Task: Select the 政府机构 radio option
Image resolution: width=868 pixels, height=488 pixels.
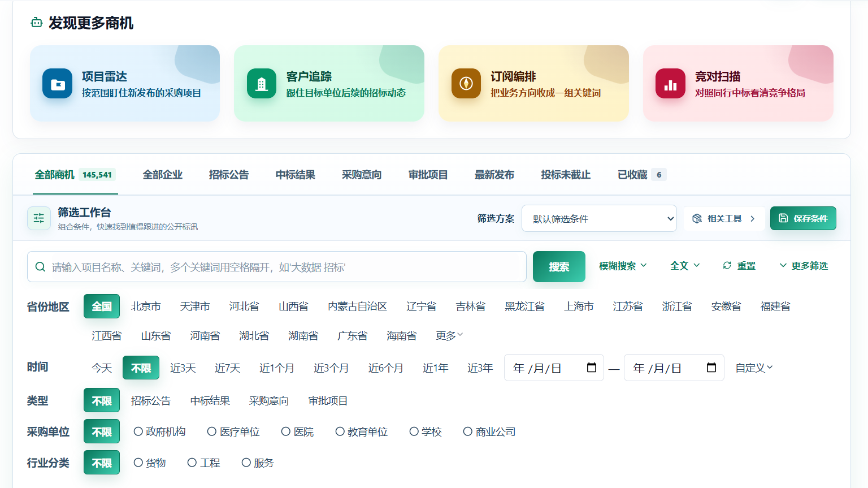Action: pos(138,431)
